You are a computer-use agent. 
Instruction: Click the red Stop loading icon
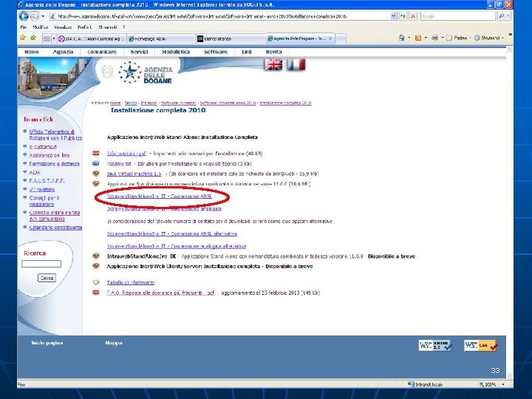[413, 16]
